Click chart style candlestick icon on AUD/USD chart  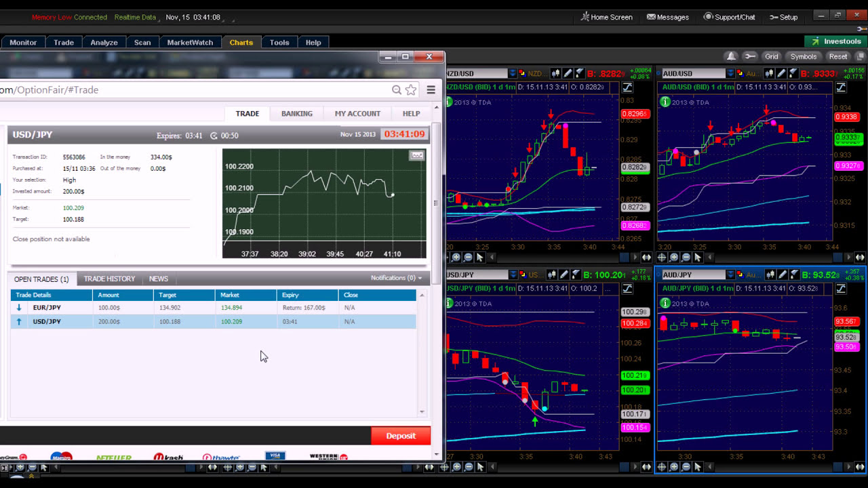pos(770,73)
